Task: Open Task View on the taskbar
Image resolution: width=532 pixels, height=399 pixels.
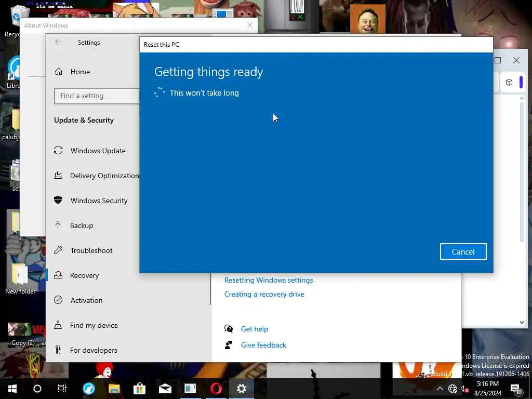Action: pos(62,389)
